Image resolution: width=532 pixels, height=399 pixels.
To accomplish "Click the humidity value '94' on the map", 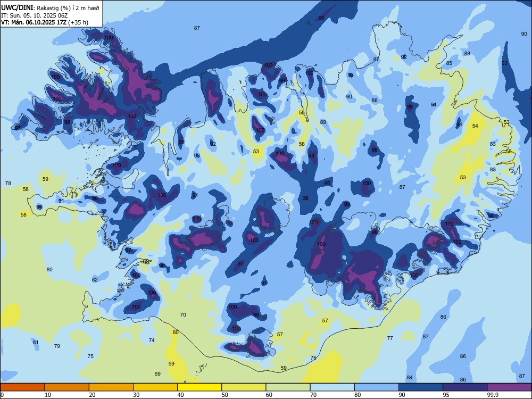I will tap(459, 124).
